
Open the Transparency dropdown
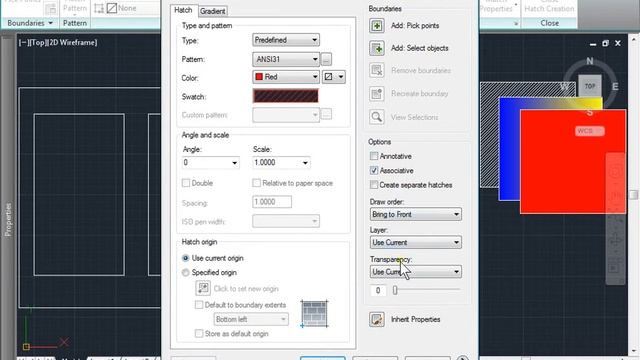(x=416, y=271)
